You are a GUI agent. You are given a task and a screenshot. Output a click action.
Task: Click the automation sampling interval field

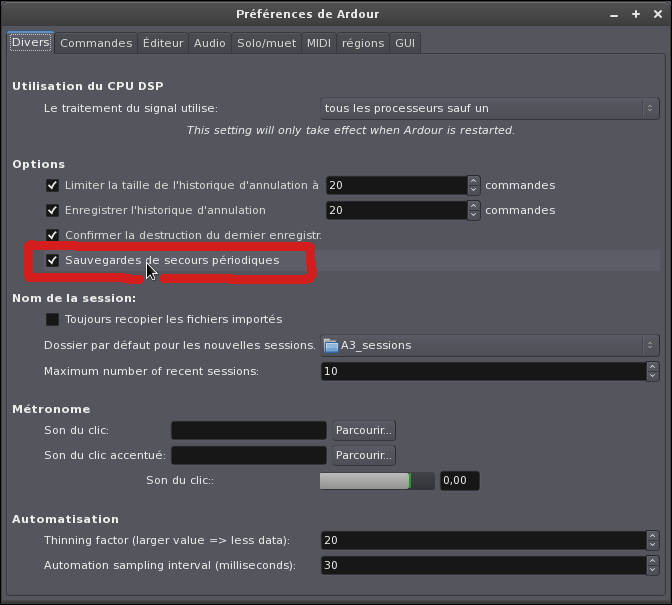pos(484,566)
